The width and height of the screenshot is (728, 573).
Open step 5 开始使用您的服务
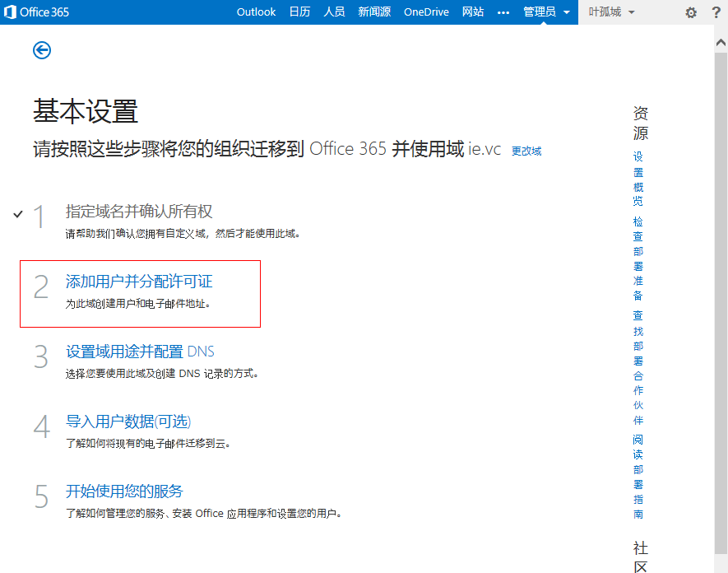(x=124, y=491)
